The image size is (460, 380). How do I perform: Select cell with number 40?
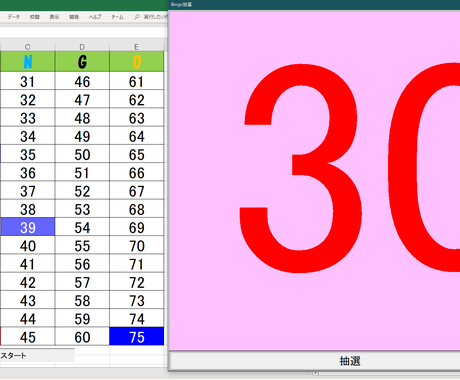click(28, 246)
